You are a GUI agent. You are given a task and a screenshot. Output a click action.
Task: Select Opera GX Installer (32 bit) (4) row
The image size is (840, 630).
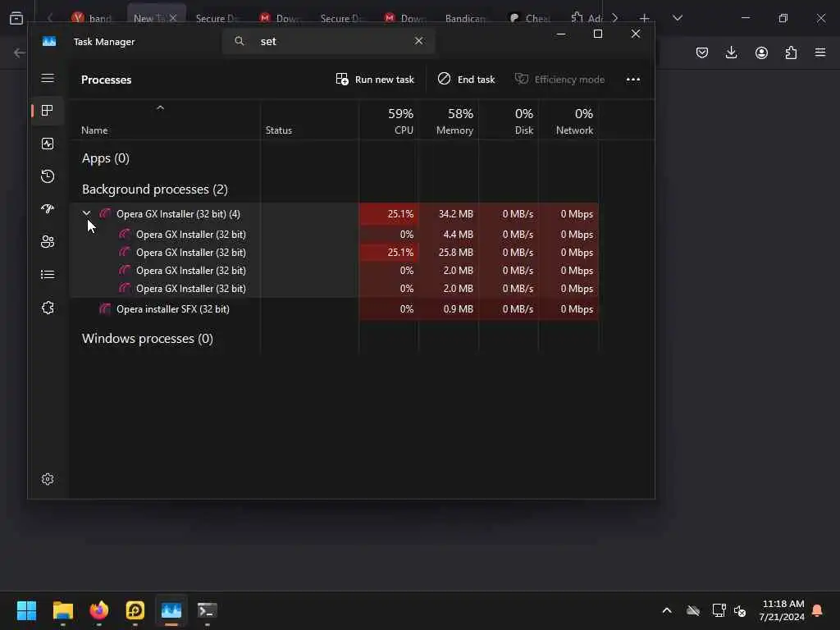pos(335,214)
